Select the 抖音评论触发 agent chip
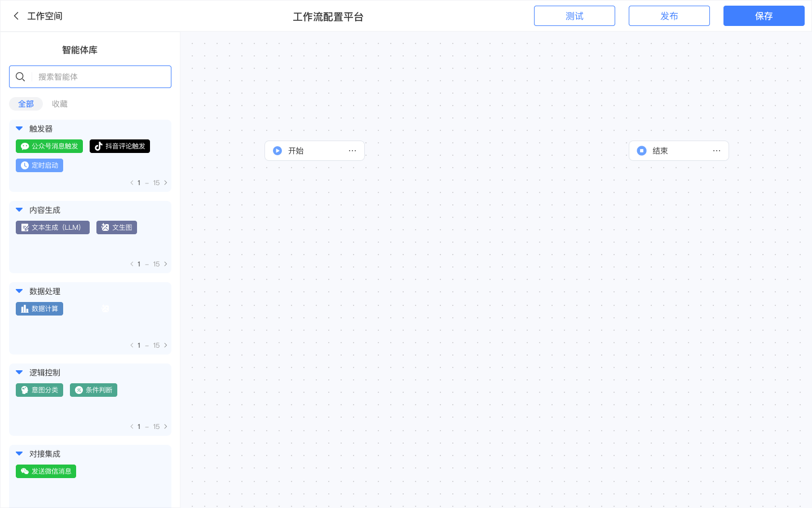Screen dimensions: 812x508 tap(120, 146)
